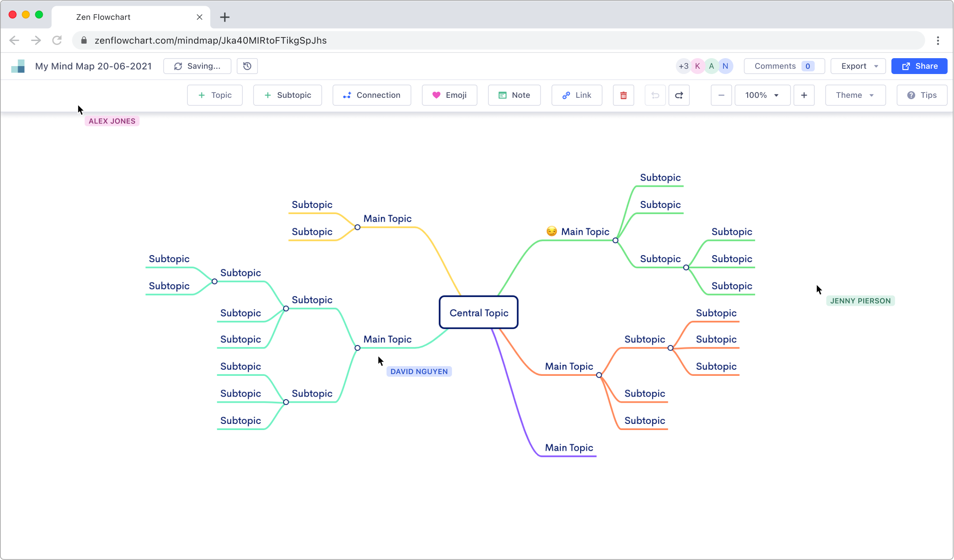Open the Theme dropdown
This screenshot has height=560, width=954.
[855, 95]
